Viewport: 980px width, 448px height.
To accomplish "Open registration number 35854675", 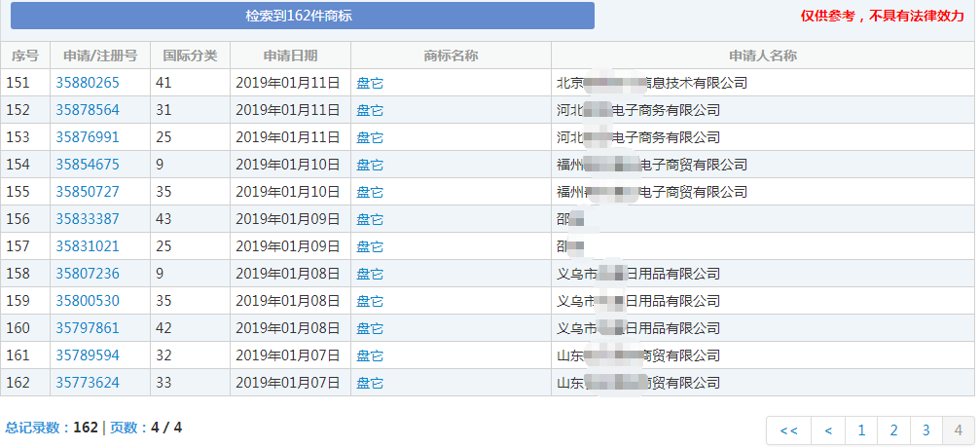I will point(88,165).
